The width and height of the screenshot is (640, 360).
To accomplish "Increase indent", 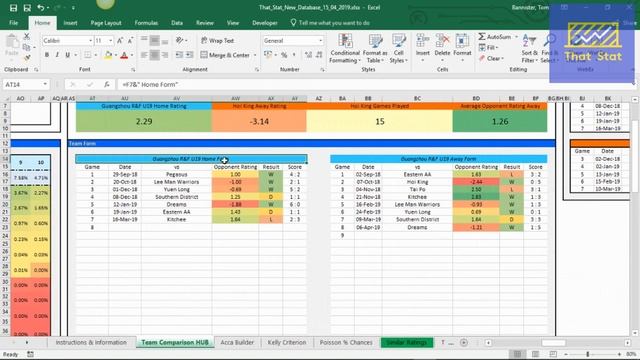I will (x=189, y=55).
